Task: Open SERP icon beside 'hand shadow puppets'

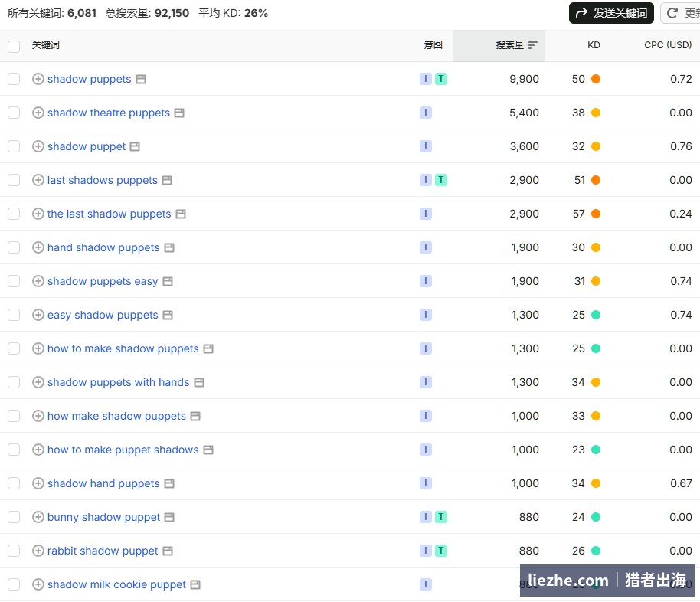Action: [x=169, y=248]
